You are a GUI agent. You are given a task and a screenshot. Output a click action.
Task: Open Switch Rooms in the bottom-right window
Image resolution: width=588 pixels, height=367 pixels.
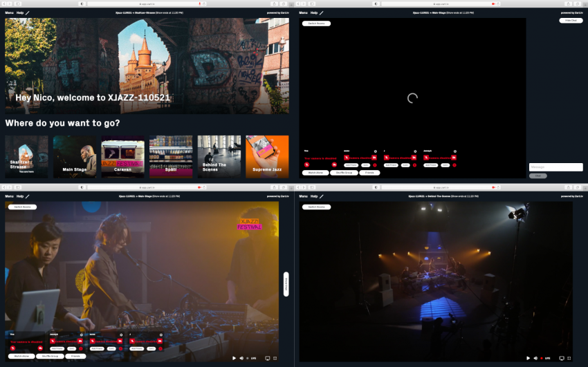click(315, 207)
